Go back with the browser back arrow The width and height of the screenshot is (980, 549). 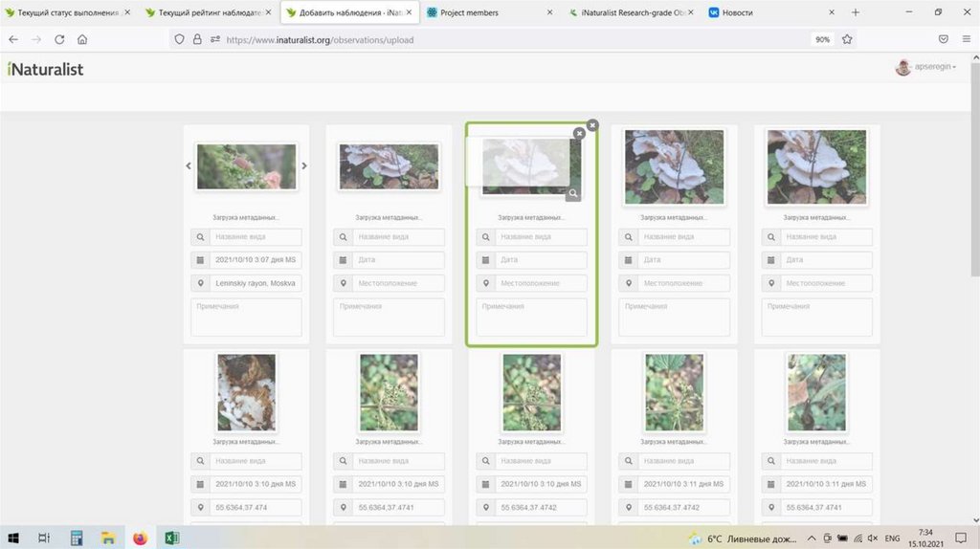click(13, 39)
